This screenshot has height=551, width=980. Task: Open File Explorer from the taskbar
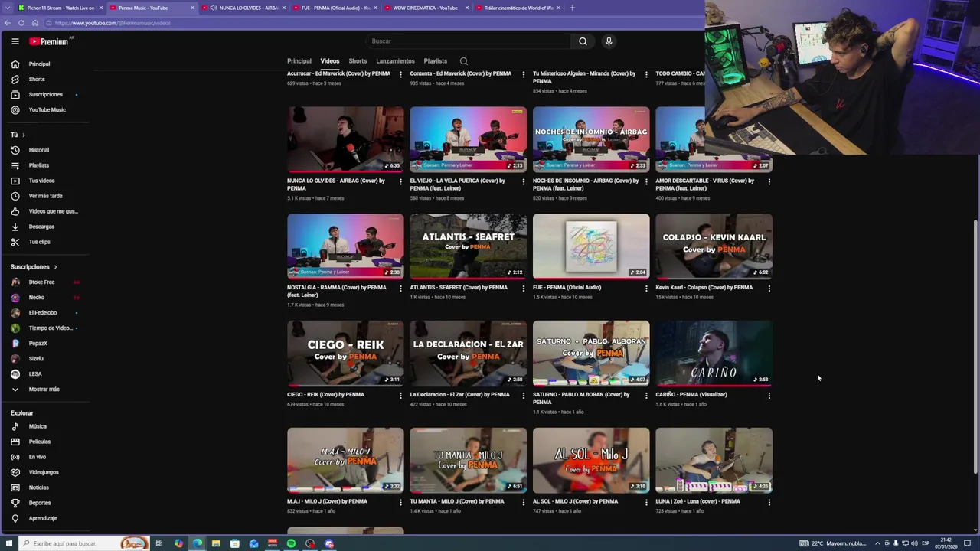click(216, 543)
